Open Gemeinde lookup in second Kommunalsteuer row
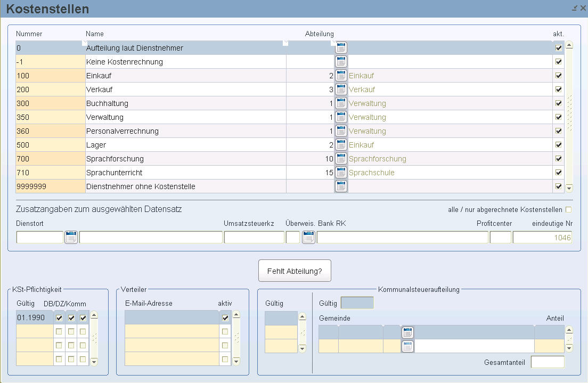Viewport: 588px width, 383px height. [x=407, y=346]
